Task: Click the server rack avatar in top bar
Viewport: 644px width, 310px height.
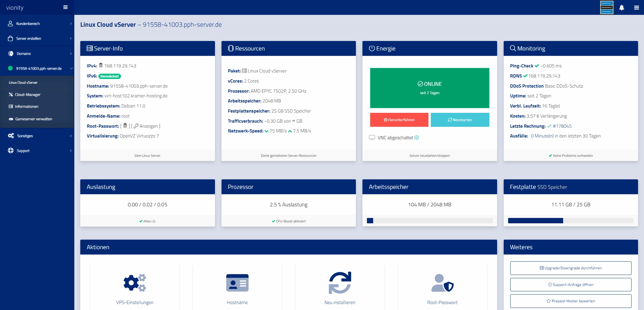Action: [607, 7]
